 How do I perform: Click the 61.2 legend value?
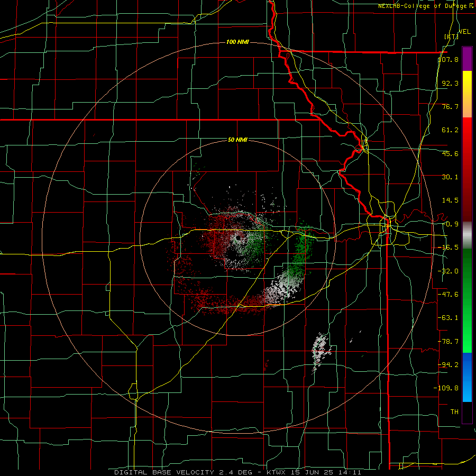pos(450,130)
